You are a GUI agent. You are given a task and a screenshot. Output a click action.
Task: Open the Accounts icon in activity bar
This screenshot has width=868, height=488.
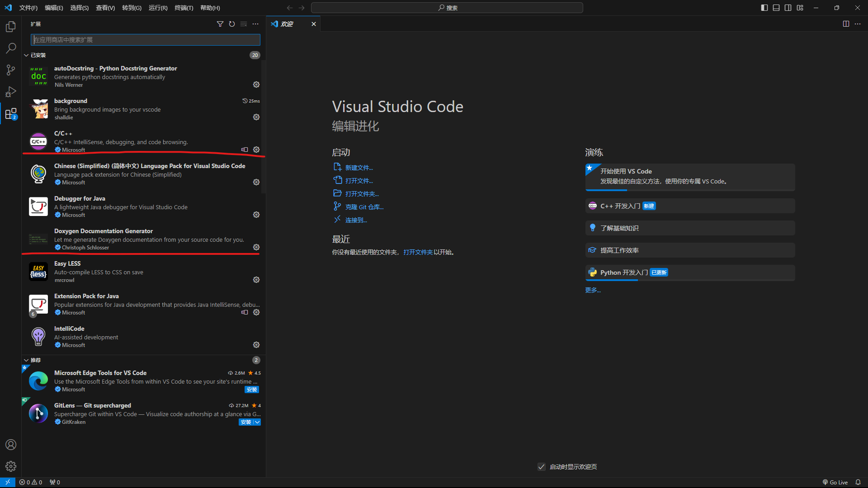(x=11, y=445)
